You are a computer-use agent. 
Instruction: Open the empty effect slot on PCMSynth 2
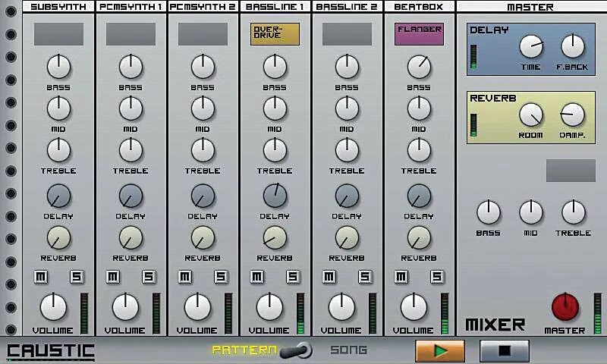tap(203, 34)
